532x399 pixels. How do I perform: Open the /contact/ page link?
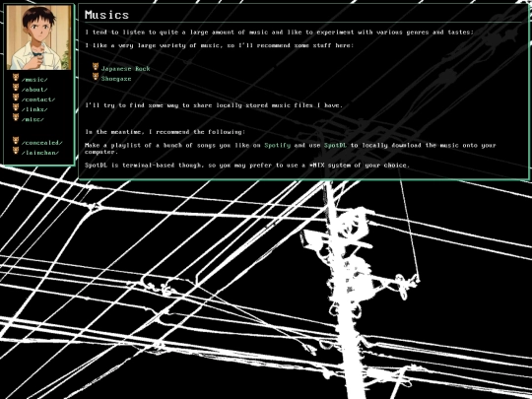(38, 100)
